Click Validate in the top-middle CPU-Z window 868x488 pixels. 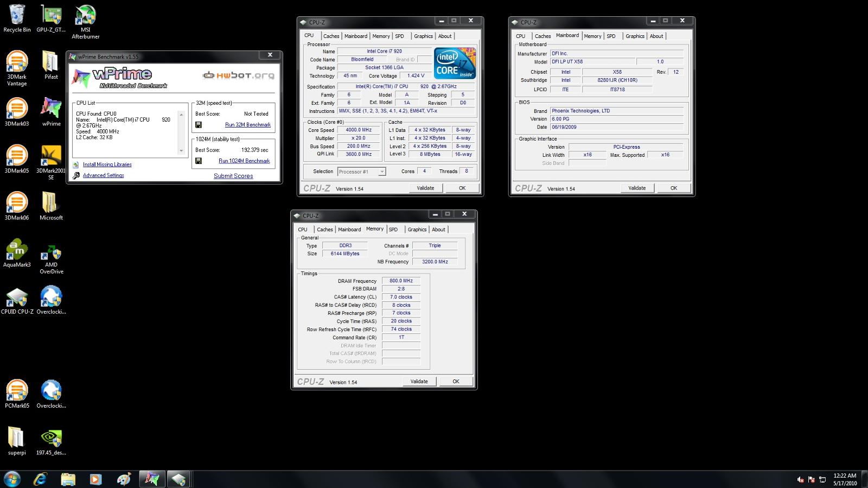coord(425,188)
